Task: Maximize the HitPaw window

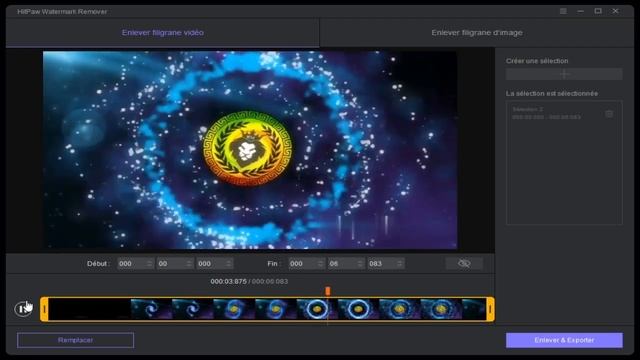Action: 598,11
